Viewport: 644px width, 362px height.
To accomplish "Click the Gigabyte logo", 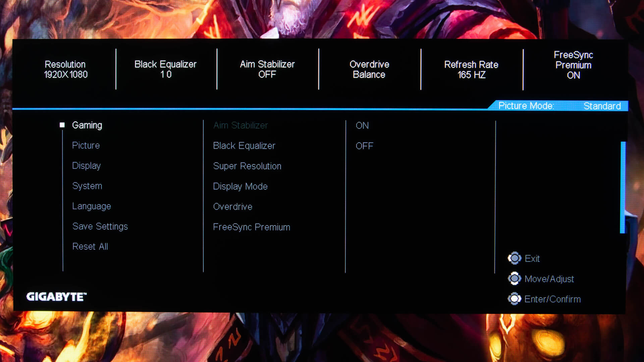I will click(56, 297).
